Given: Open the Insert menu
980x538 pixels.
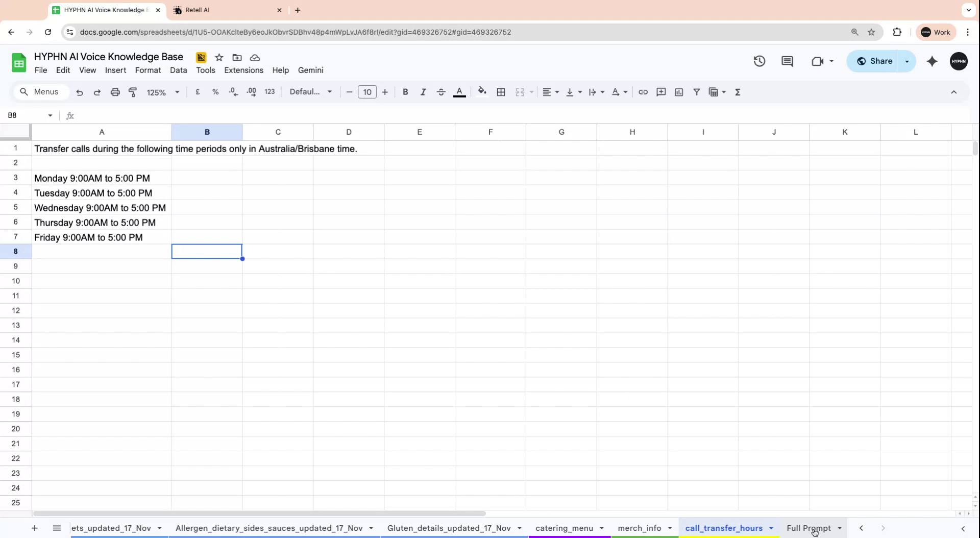Looking at the screenshot, I should pyautogui.click(x=115, y=70).
